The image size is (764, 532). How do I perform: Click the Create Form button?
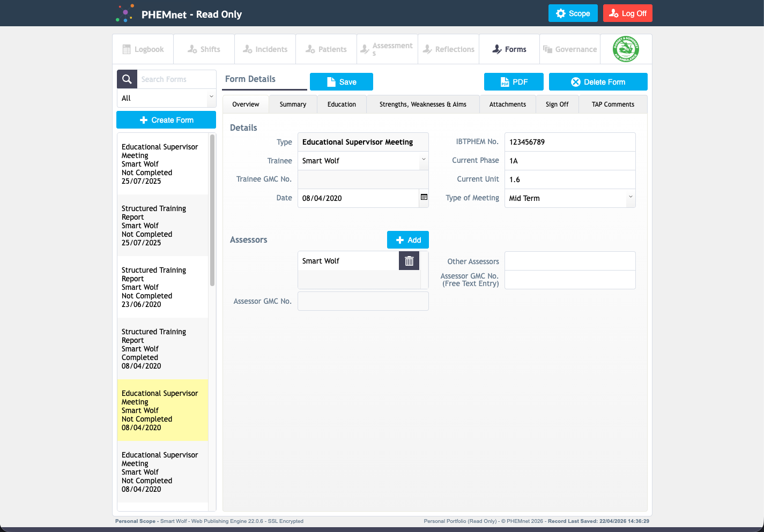coord(166,120)
